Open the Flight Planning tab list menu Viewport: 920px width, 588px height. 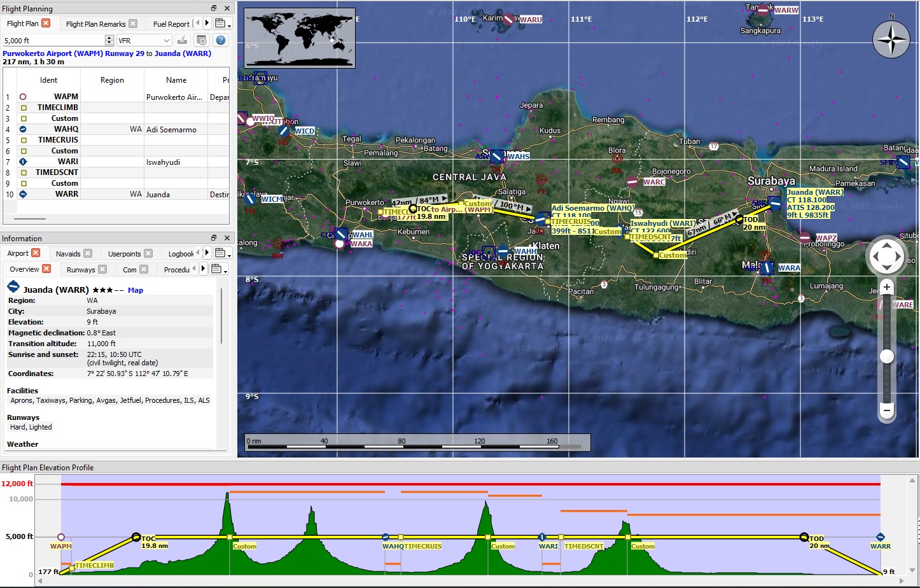(x=222, y=24)
